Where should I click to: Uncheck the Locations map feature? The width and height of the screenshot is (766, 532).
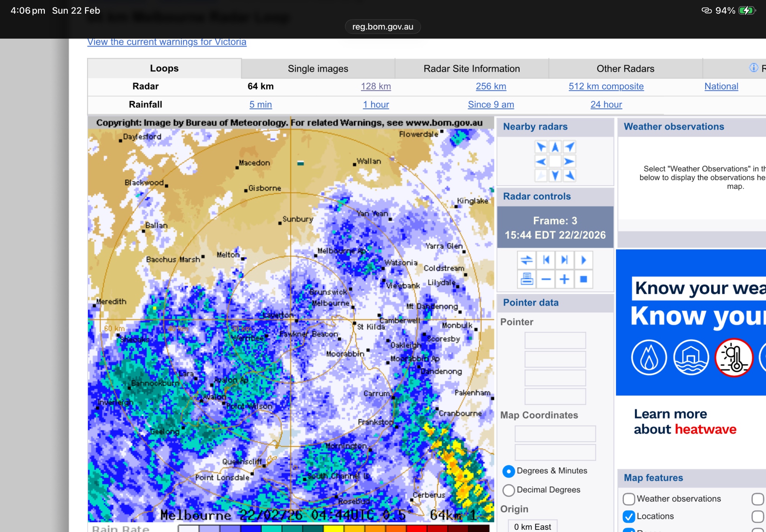point(629,516)
